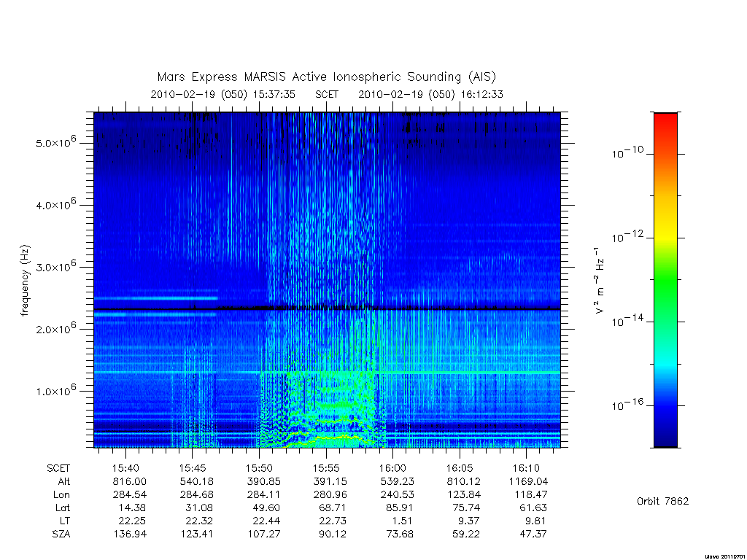
Task: Click the time tick label '15:45'
Action: 193,469
